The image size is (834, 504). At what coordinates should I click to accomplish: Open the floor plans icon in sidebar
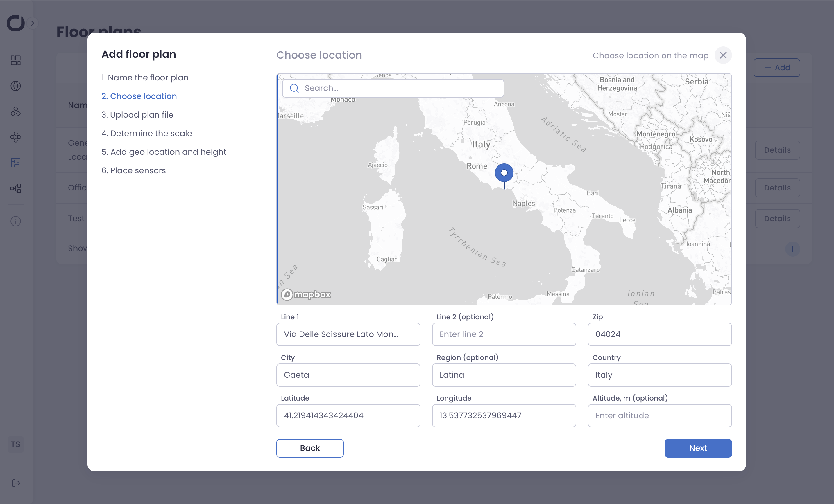pyautogui.click(x=16, y=163)
